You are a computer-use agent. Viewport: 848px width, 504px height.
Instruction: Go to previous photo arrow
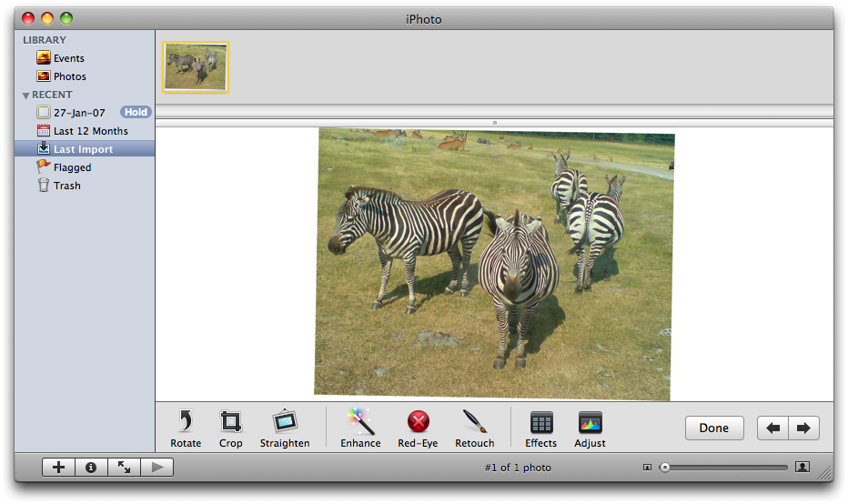773,428
